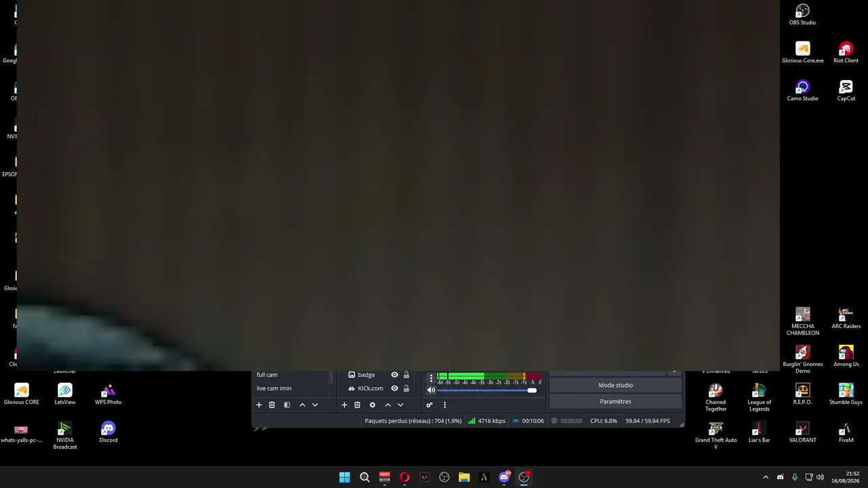
Task: Open VALORANT desktop shortcut
Action: pyautogui.click(x=802, y=432)
